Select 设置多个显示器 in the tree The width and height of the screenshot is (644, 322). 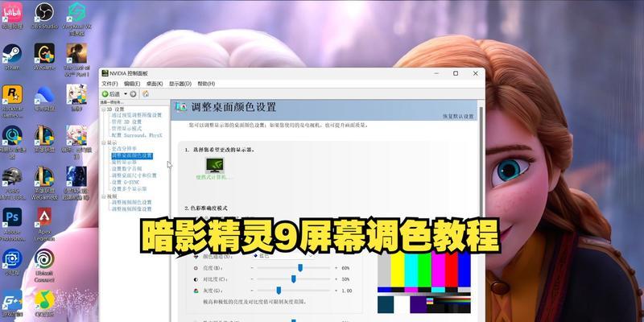130,188
